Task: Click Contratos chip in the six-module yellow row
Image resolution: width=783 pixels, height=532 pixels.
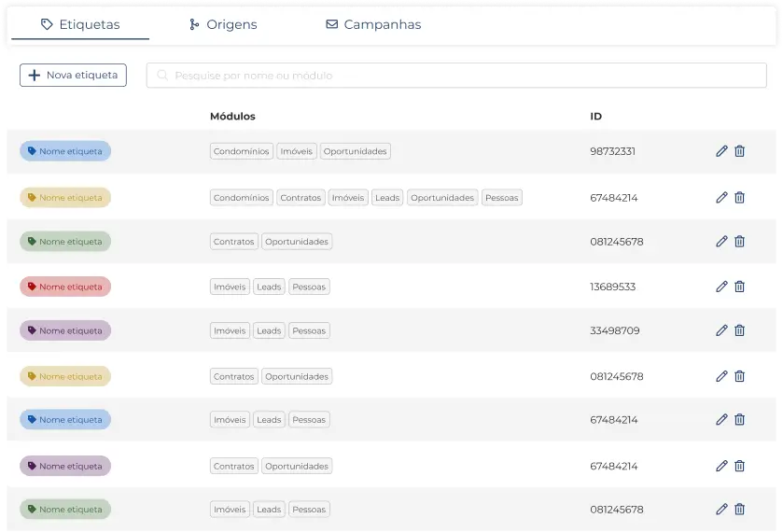Action: pos(301,197)
